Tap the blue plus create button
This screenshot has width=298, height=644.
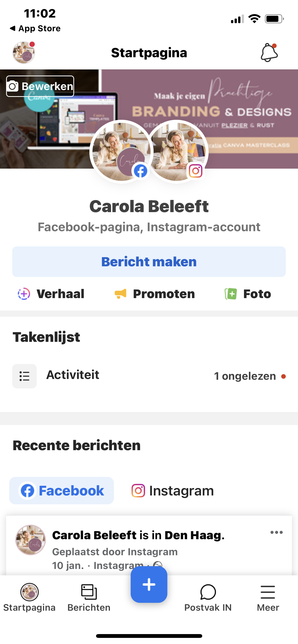(x=149, y=584)
